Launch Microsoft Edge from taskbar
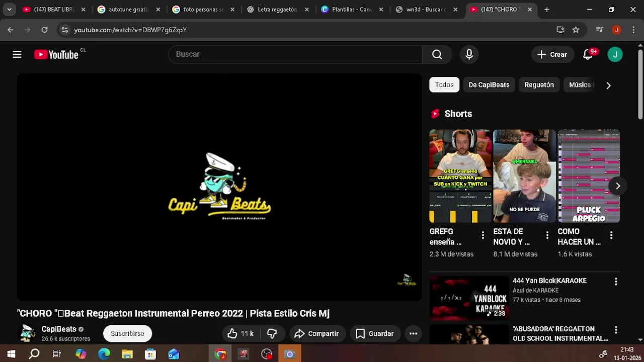The height and width of the screenshot is (362, 644). click(104, 354)
